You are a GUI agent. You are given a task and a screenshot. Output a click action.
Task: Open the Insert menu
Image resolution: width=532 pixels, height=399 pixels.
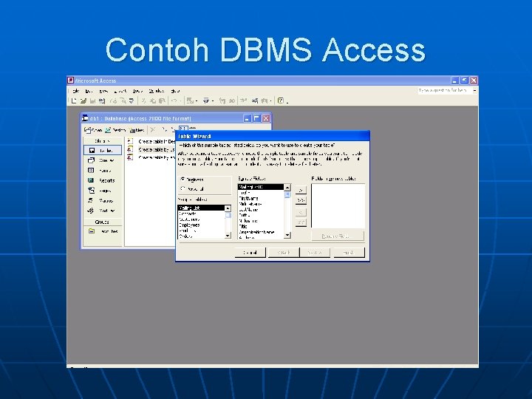[x=120, y=91]
